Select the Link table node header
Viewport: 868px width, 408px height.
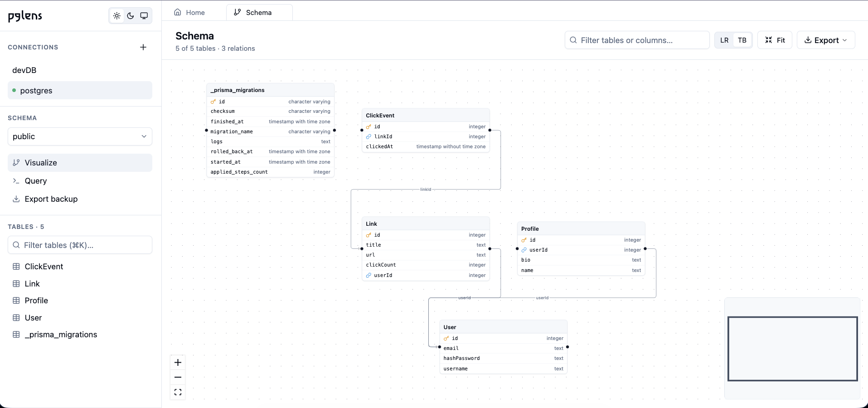[x=426, y=223]
